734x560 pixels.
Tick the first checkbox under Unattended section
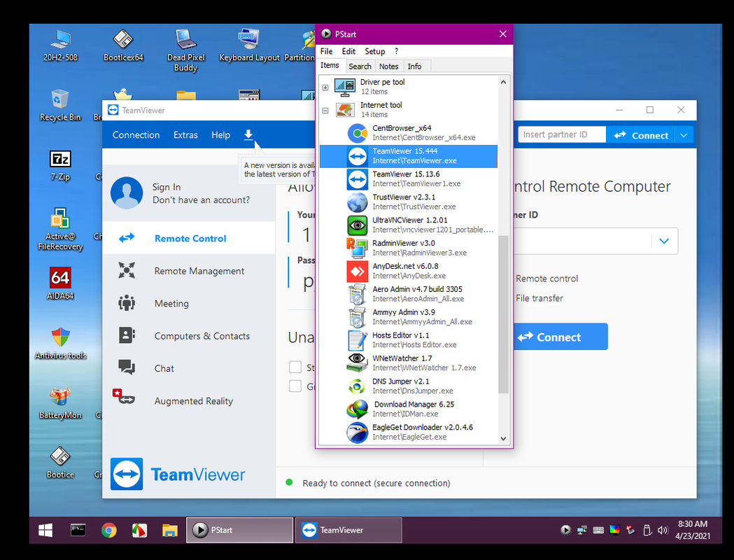tap(295, 367)
